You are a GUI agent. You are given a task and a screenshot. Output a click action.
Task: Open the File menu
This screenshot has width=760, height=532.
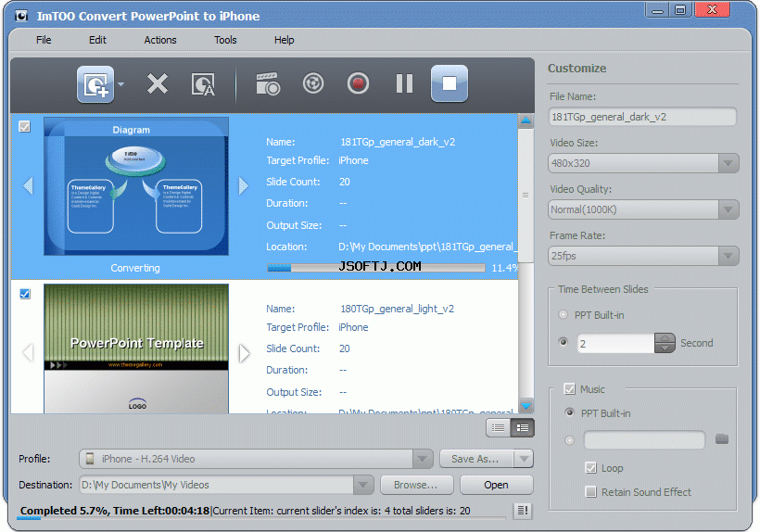(44, 40)
